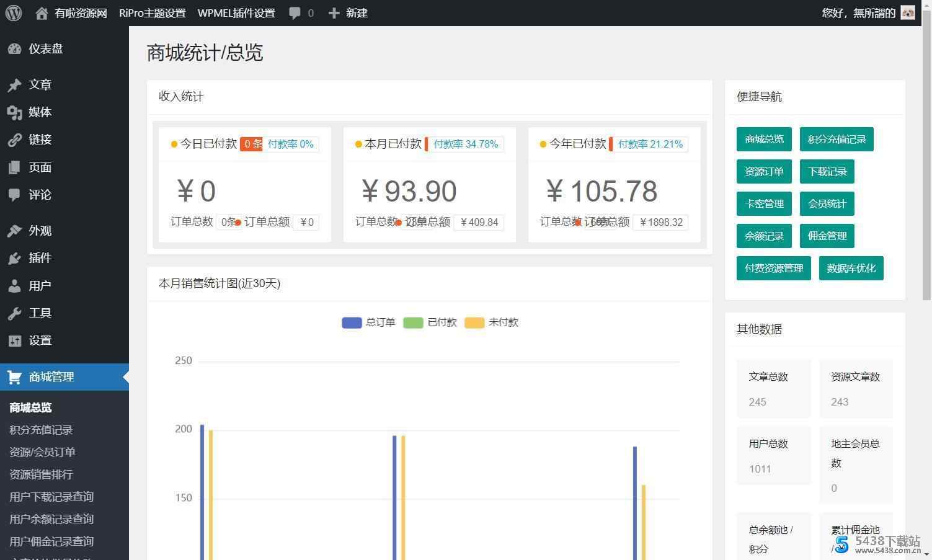Click the 用户 users icon
932x560 pixels.
click(x=15, y=285)
